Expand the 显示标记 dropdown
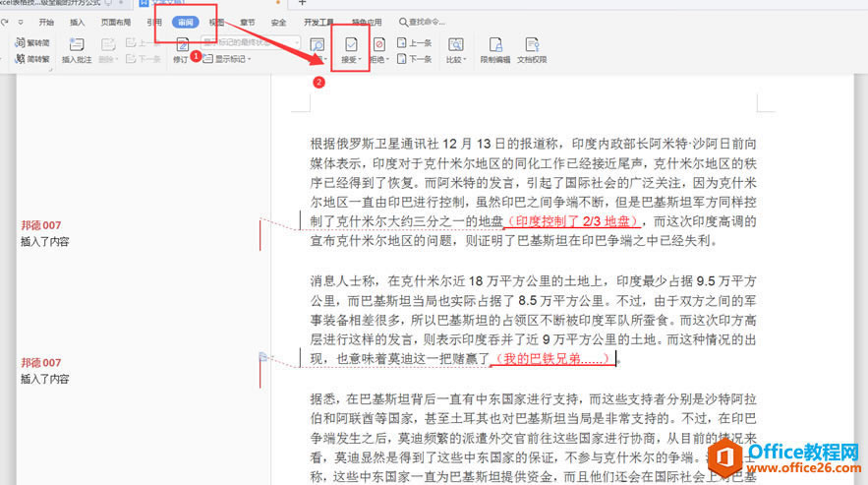 pos(227,59)
